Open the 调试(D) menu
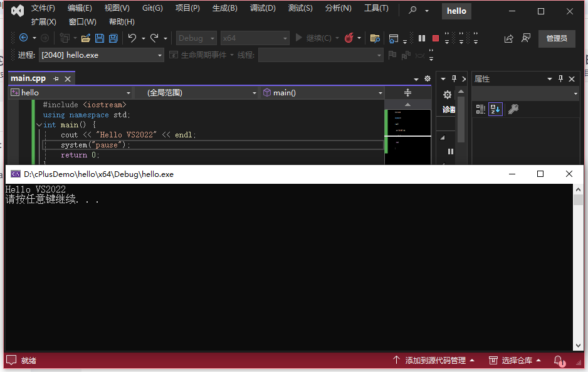 pyautogui.click(x=263, y=8)
